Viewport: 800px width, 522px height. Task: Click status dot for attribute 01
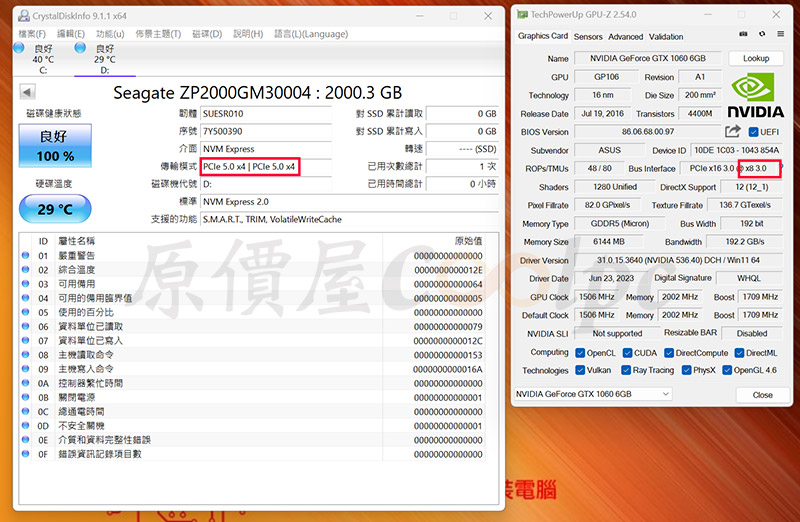(26, 255)
